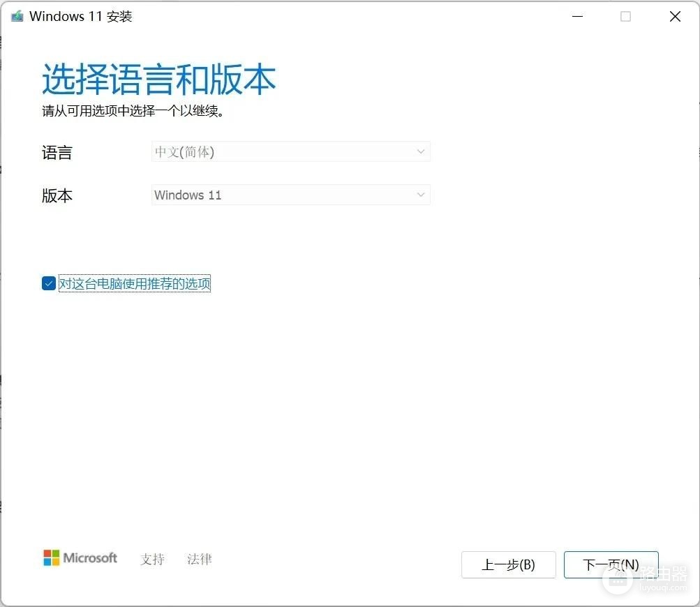
Task: Click the 语言 label
Action: (x=57, y=153)
